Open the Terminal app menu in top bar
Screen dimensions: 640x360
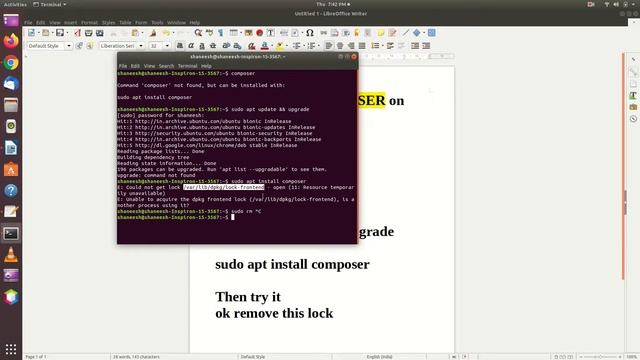(49, 4)
